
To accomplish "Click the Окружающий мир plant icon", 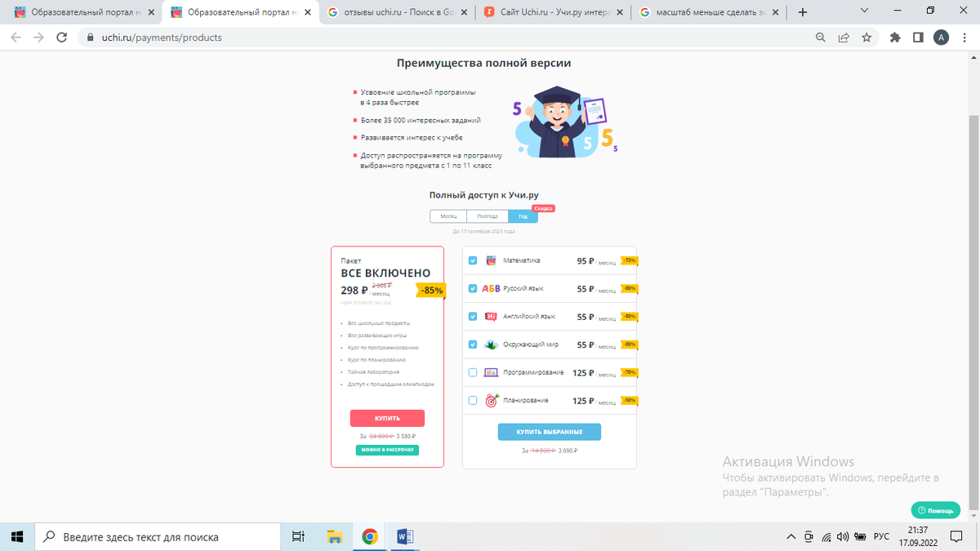I will 491,344.
